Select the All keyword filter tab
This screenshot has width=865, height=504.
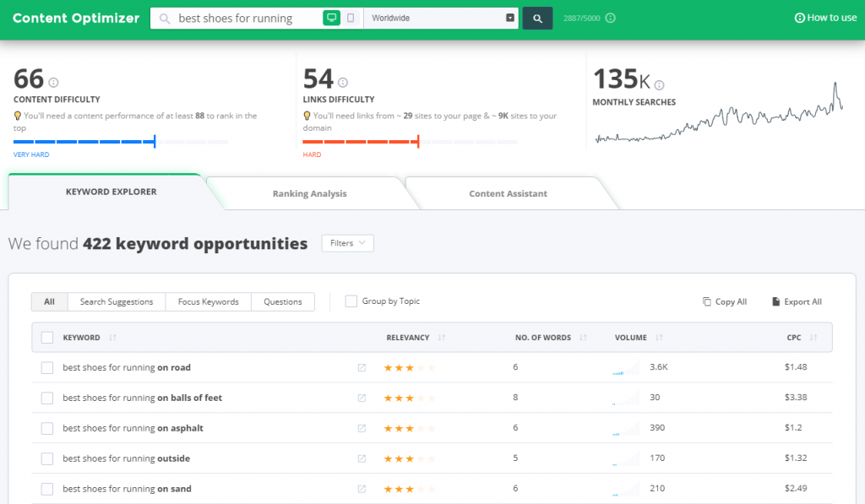pyautogui.click(x=49, y=301)
